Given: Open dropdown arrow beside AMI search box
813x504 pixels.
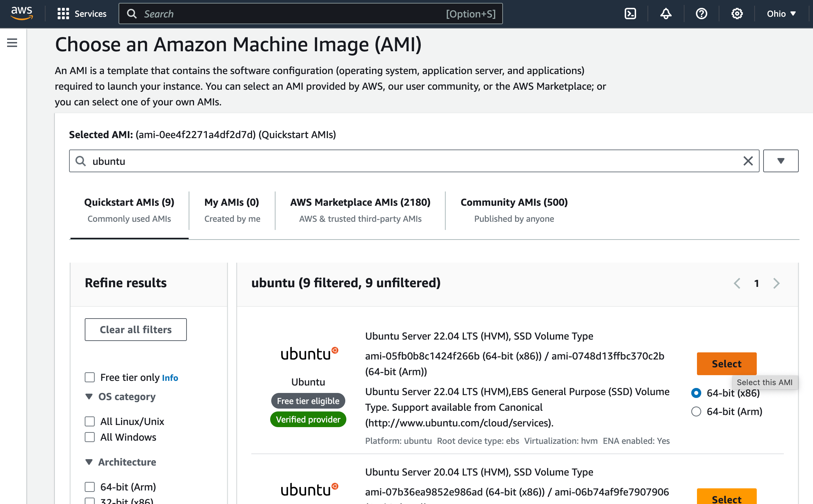Looking at the screenshot, I should pyautogui.click(x=781, y=161).
